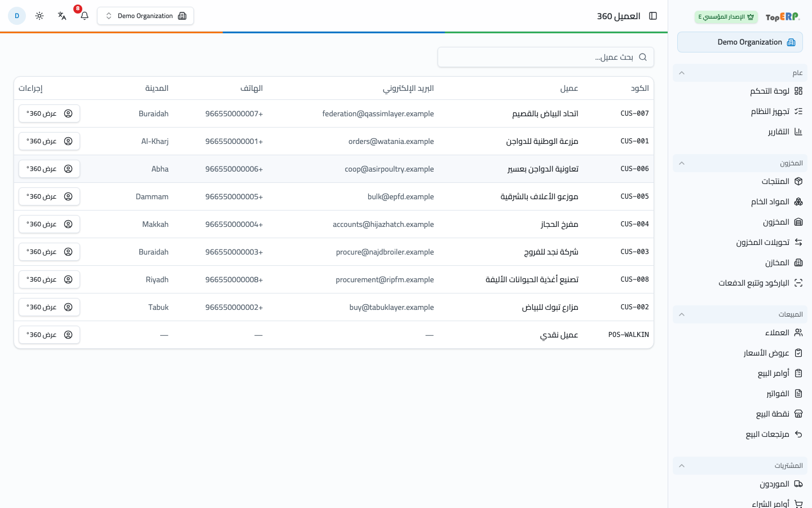Viewport: 812px width, 508px height.
Task: Open the language translate icon
Action: (x=62, y=16)
